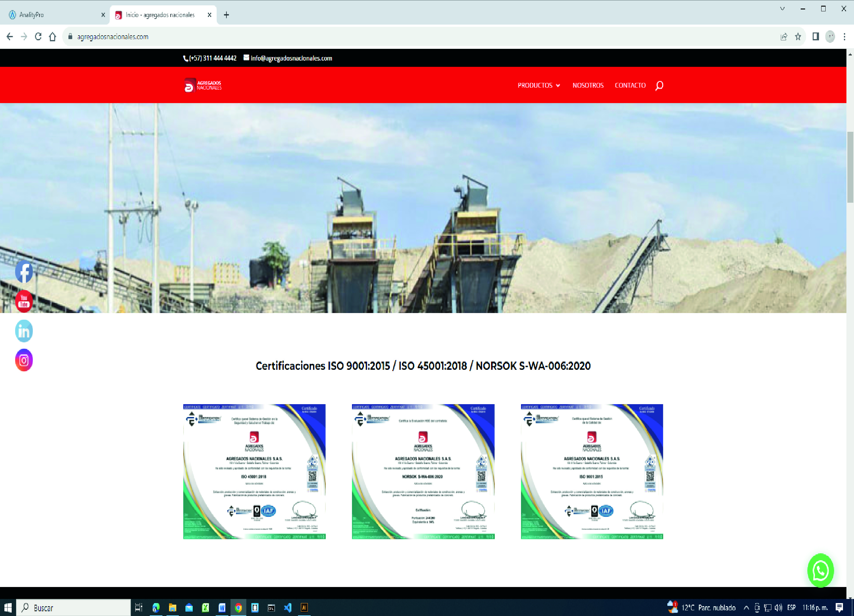Open the LinkedIn social icon
Image resolution: width=854 pixels, height=616 pixels.
tap(24, 331)
